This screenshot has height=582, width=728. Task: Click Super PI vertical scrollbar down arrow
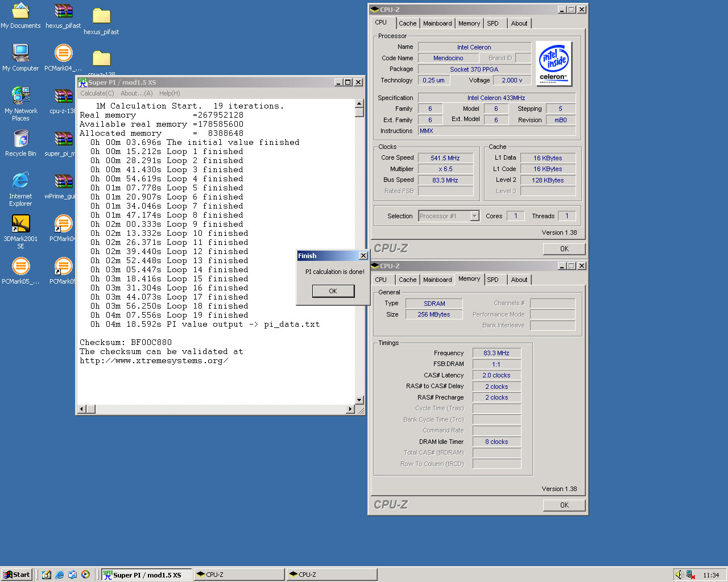pyautogui.click(x=359, y=400)
